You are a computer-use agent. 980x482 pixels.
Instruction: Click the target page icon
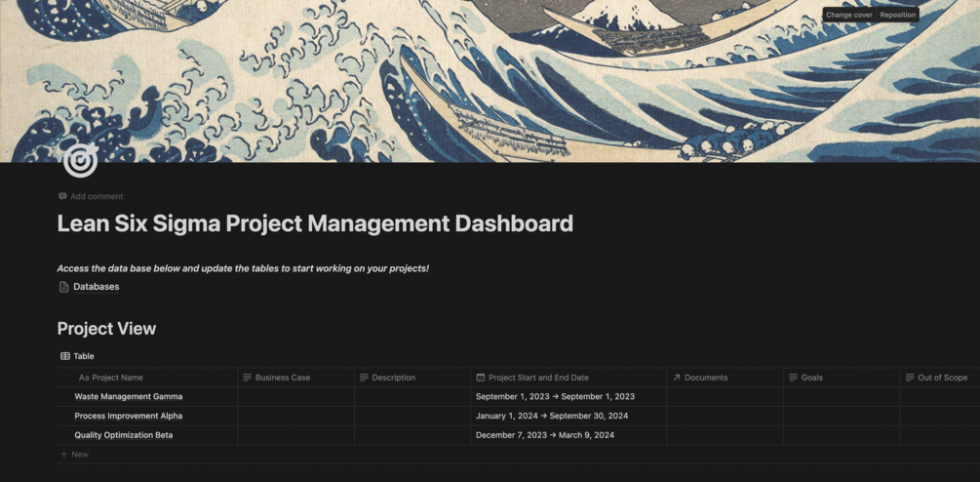(80, 161)
